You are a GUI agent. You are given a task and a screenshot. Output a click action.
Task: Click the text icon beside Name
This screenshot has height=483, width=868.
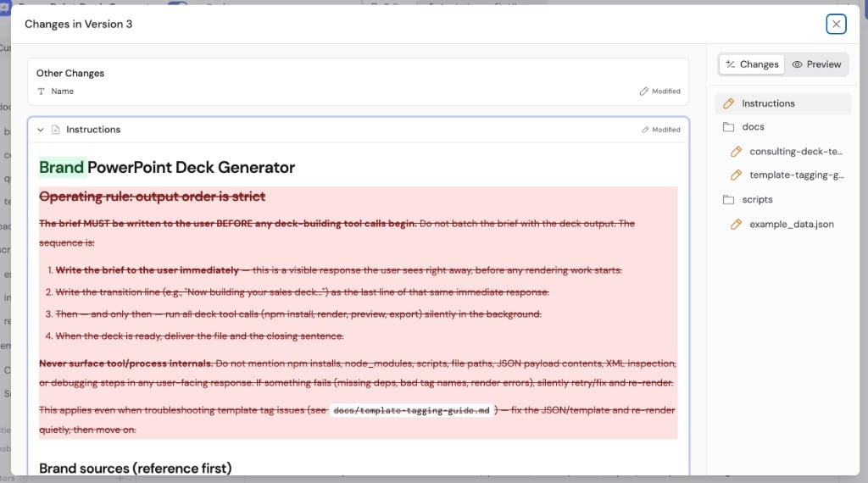41,92
